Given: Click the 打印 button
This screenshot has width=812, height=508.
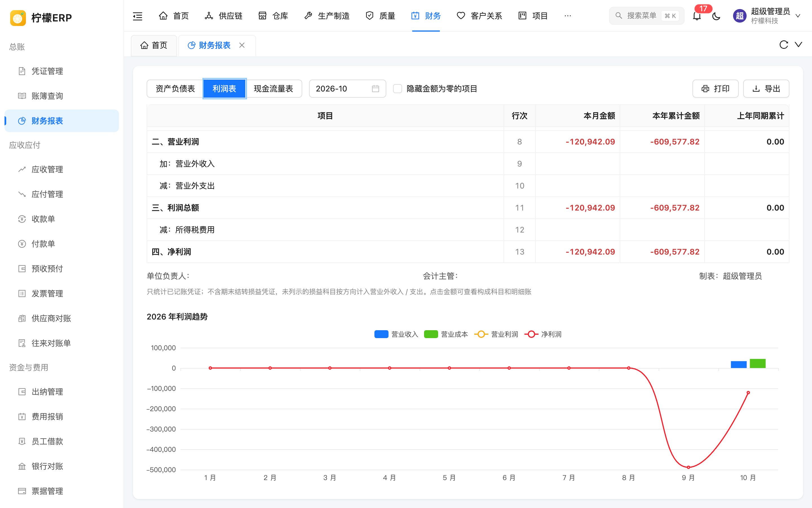Looking at the screenshot, I should (715, 89).
